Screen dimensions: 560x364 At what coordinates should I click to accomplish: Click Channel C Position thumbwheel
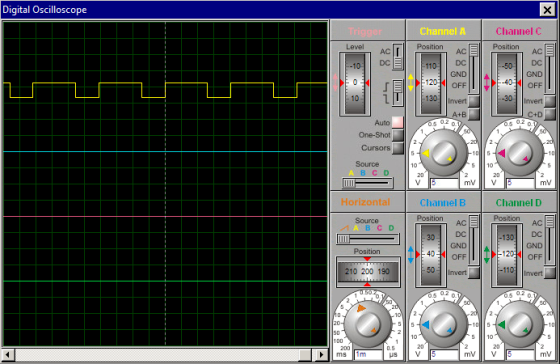tap(507, 84)
